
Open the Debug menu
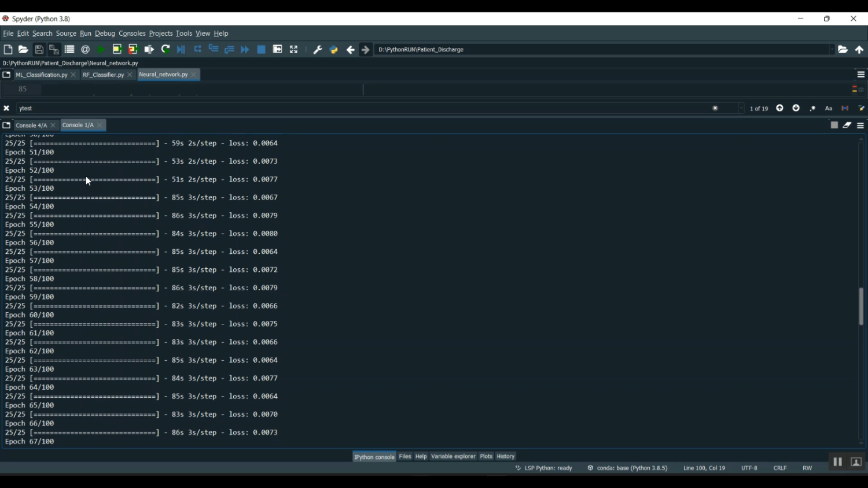click(x=105, y=34)
